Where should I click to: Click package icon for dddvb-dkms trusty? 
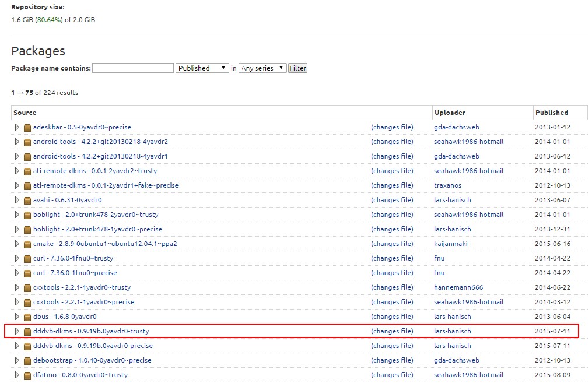[27, 332]
